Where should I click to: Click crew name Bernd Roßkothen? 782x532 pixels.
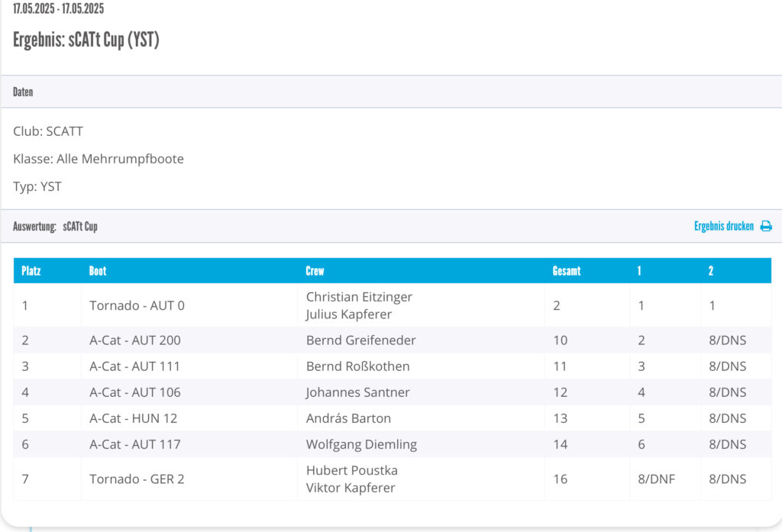[x=357, y=366]
